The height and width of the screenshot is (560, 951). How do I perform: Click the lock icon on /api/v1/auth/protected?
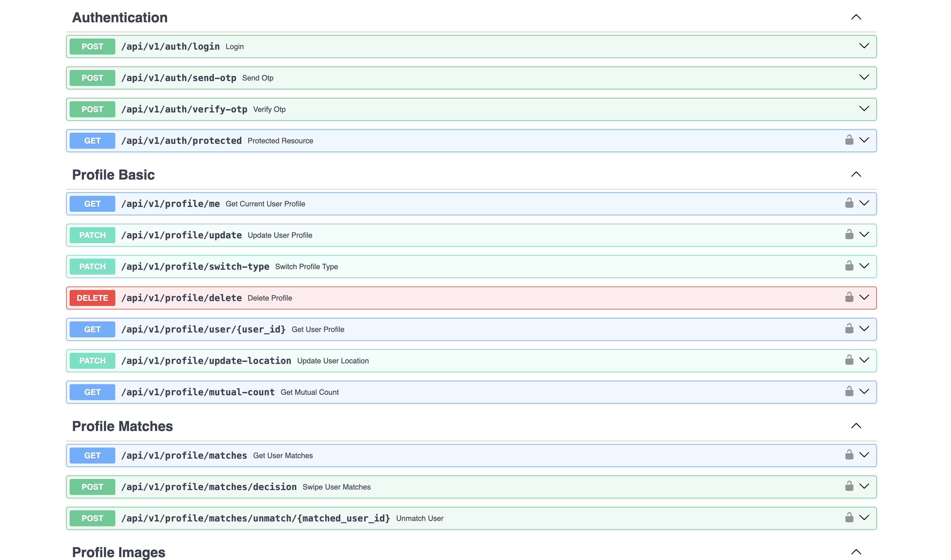849,140
